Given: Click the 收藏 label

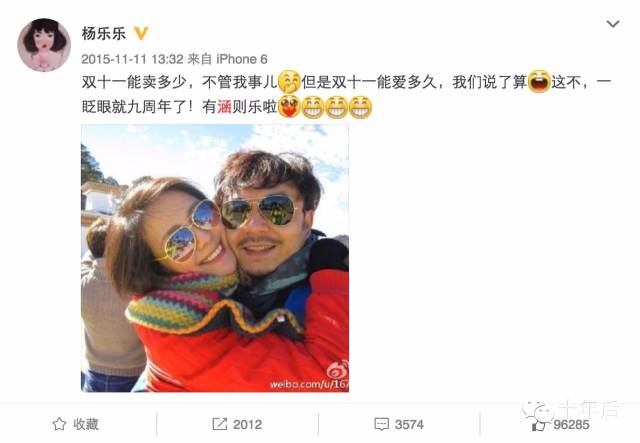Looking at the screenshot, I should 86,424.
